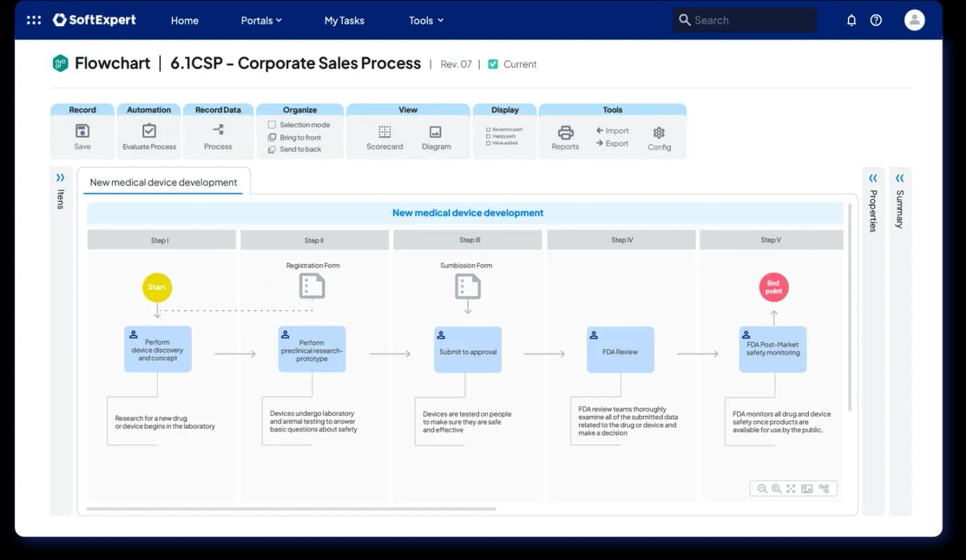Click the Process icon in Record Data
Viewport: 966px width, 560px height.
point(218,130)
